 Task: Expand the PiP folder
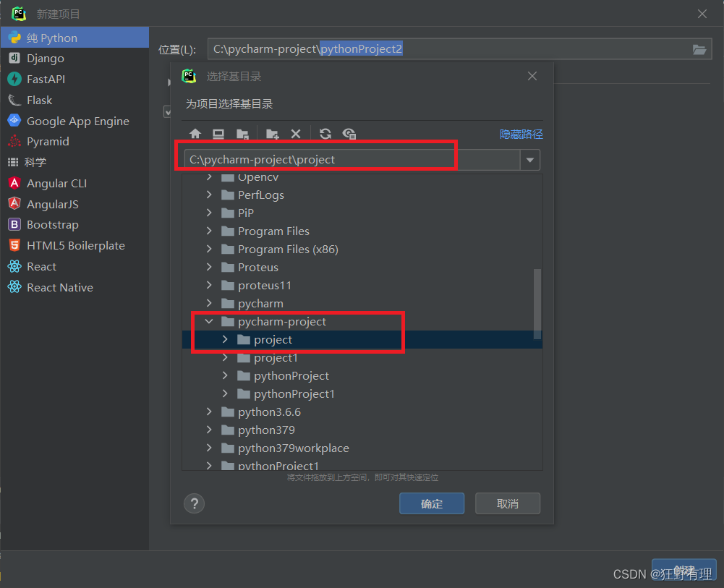(209, 213)
